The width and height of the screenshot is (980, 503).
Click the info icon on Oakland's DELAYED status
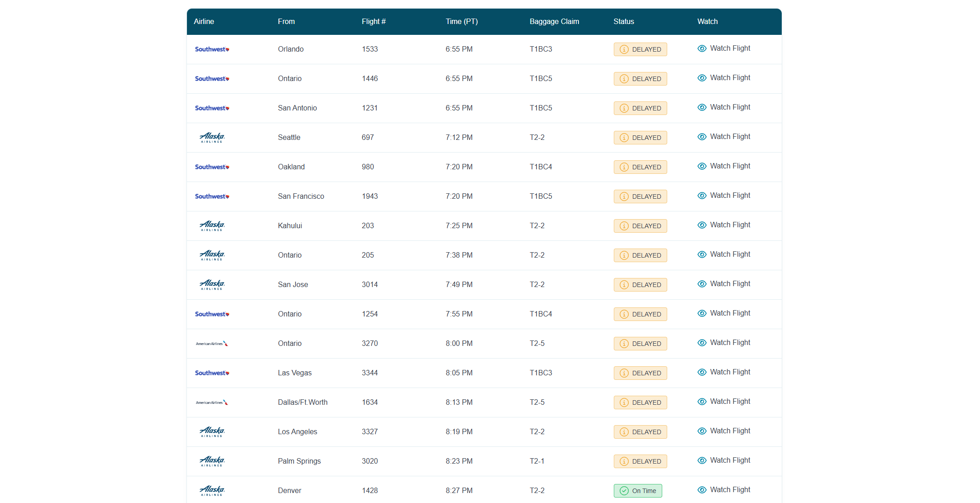click(x=624, y=167)
